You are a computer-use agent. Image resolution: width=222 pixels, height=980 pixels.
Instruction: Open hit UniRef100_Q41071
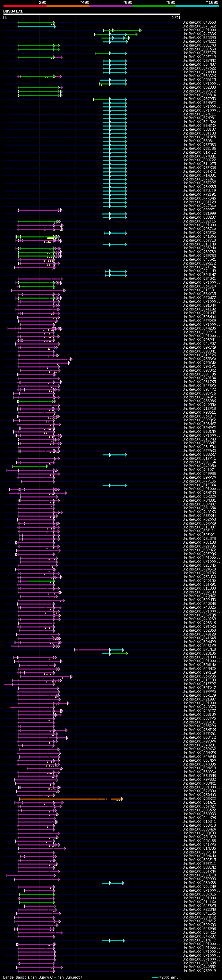coord(199,470)
